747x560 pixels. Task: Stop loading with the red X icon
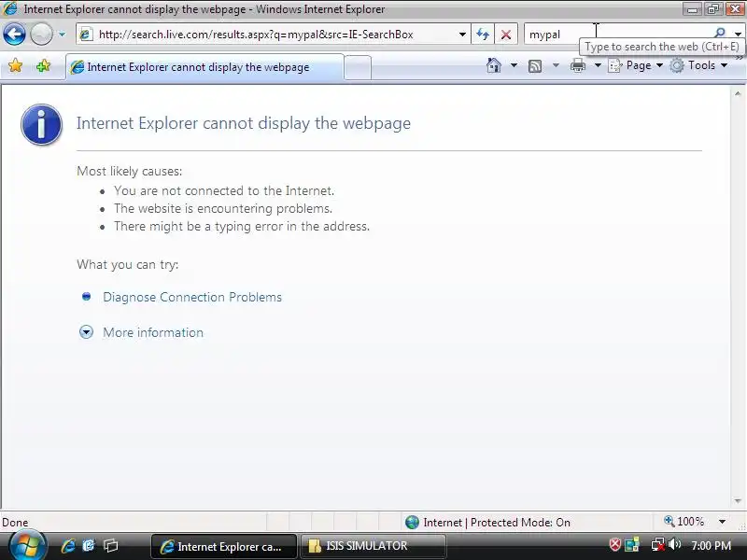coord(506,35)
